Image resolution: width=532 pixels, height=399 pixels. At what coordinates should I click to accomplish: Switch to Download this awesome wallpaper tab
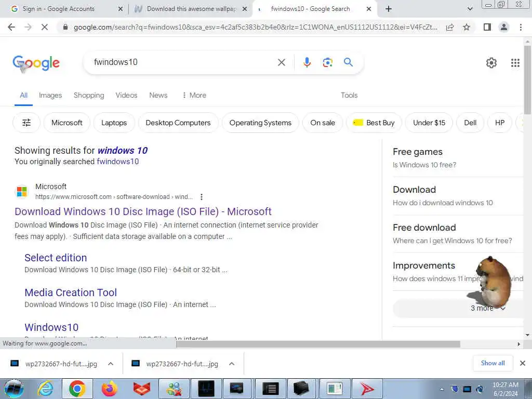(x=191, y=9)
